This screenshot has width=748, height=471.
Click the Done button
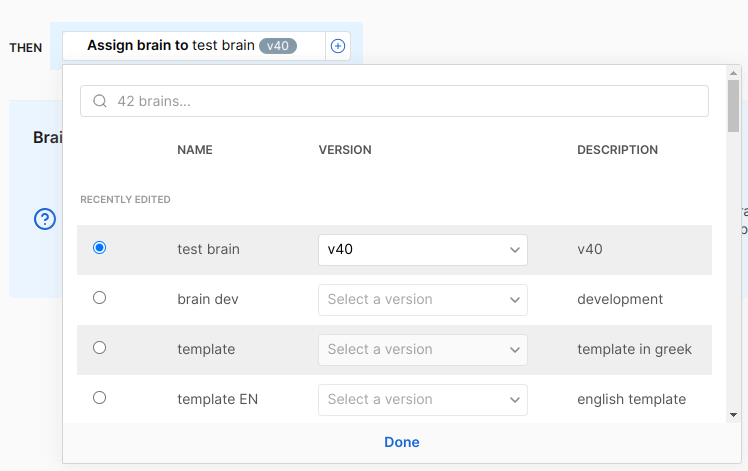coord(402,442)
